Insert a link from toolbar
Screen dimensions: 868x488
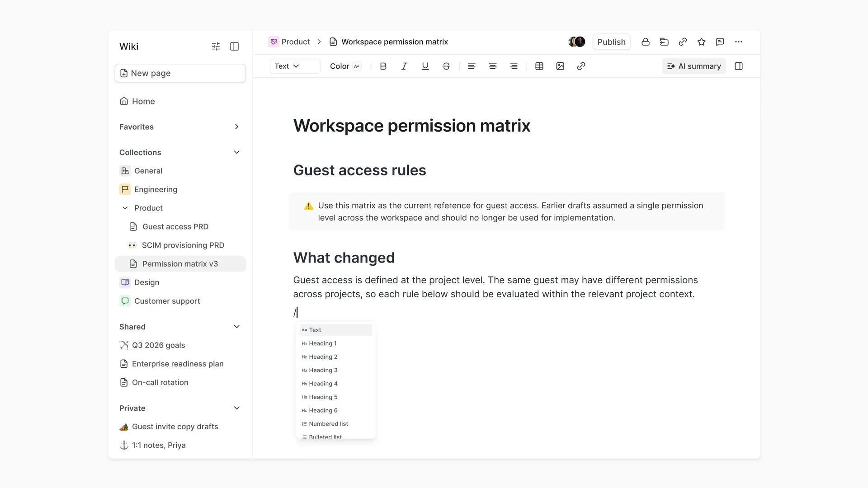pyautogui.click(x=581, y=66)
